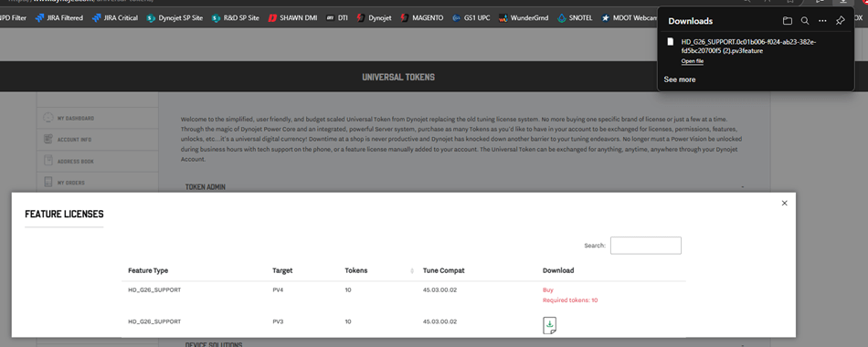868x347 pixels.
Task: Open the JIRA Critical bookmark
Action: 115,17
